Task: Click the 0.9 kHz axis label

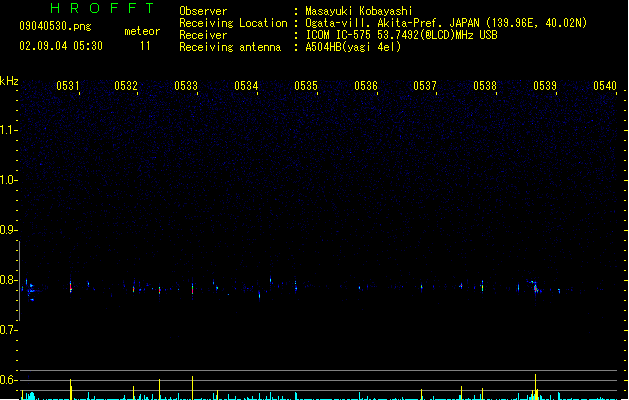Action: 8,230
